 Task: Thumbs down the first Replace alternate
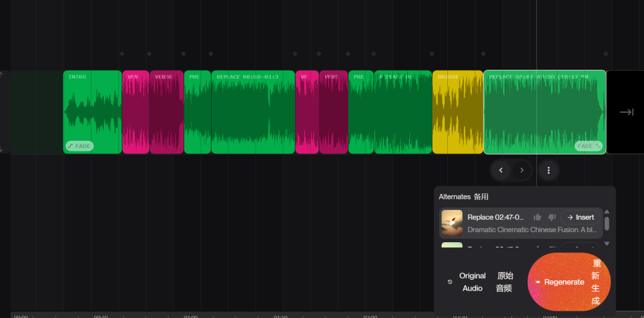point(552,217)
